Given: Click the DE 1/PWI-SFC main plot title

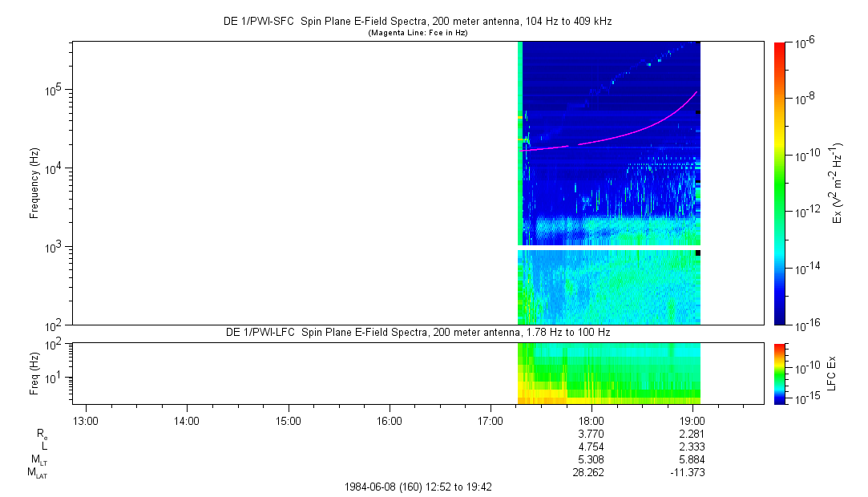Looking at the screenshot, I should point(417,22).
